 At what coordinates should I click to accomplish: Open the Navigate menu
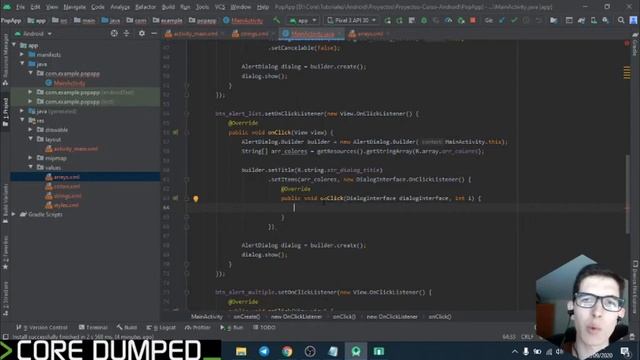pyautogui.click(x=74, y=7)
